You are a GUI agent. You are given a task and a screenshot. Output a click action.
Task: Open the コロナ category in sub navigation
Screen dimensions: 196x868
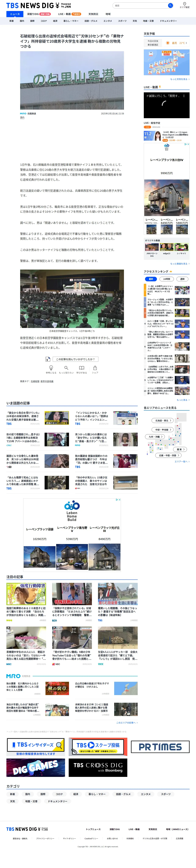[x=44, y=21]
